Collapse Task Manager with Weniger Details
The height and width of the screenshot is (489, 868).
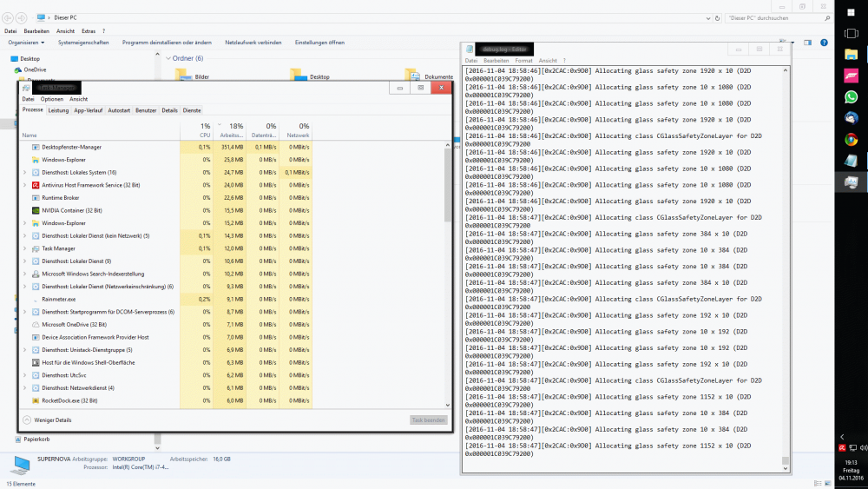point(52,420)
